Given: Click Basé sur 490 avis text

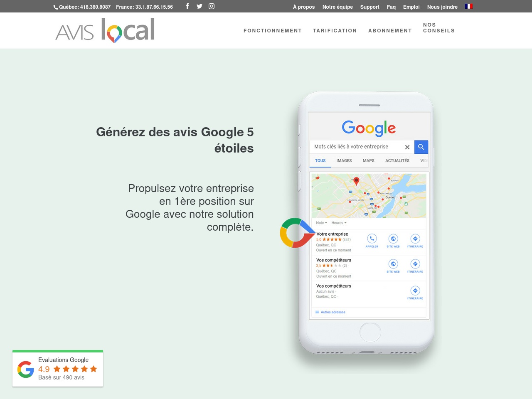Looking at the screenshot, I should point(61,377).
